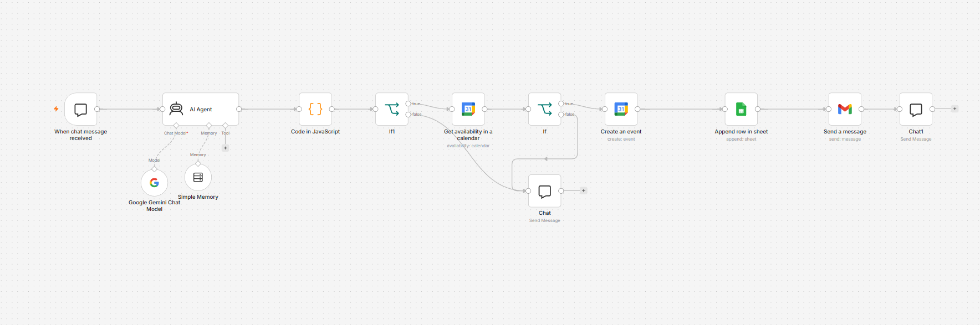Click the 'Simple Memory' label
Image resolution: width=980 pixels, height=325 pixels.
pyautogui.click(x=198, y=197)
